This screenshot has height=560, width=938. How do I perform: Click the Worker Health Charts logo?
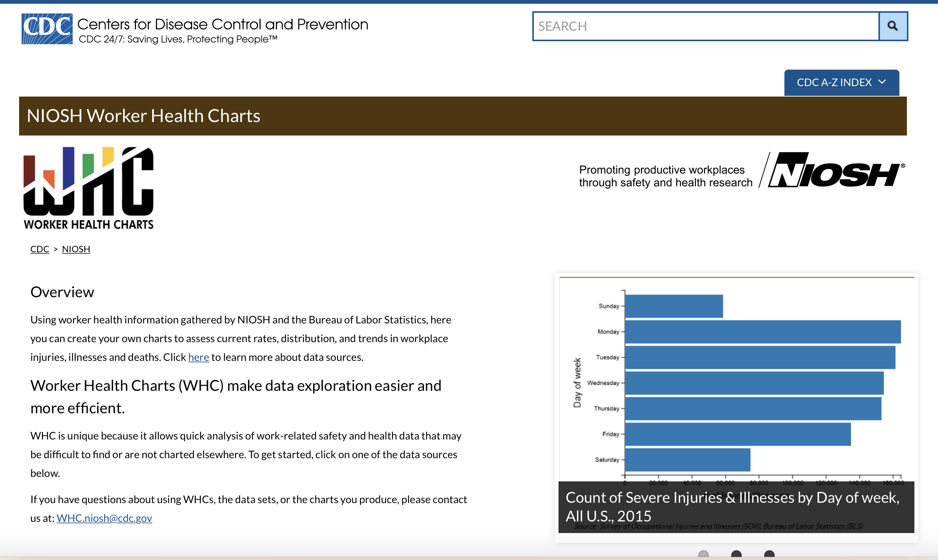[88, 188]
